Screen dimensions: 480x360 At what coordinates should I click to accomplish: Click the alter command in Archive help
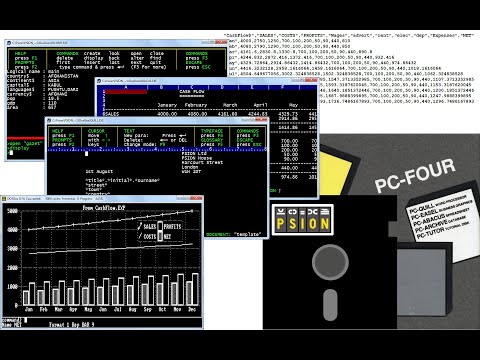[137, 58]
